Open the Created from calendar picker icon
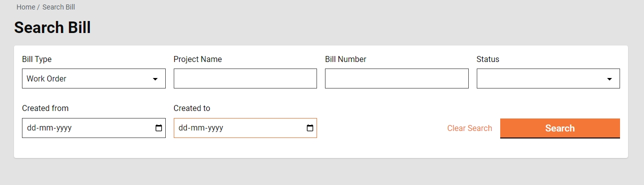The image size is (644, 185). 159,128
